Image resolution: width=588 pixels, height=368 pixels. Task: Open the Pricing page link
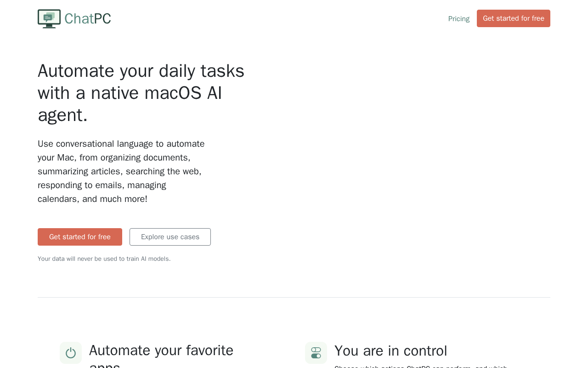(458, 19)
